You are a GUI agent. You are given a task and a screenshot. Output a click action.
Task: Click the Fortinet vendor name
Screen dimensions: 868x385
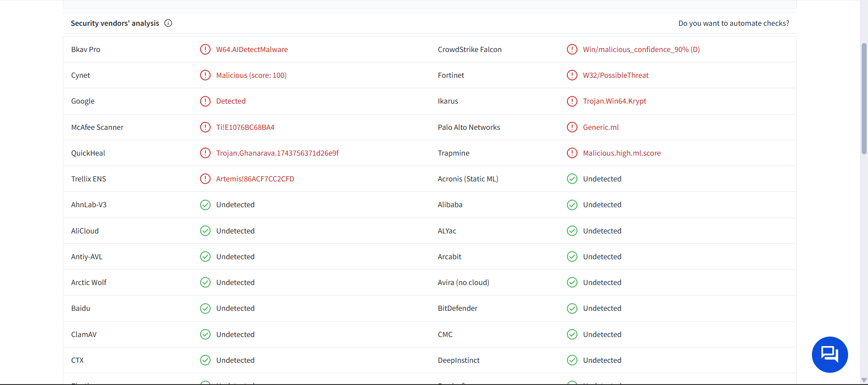click(x=451, y=75)
